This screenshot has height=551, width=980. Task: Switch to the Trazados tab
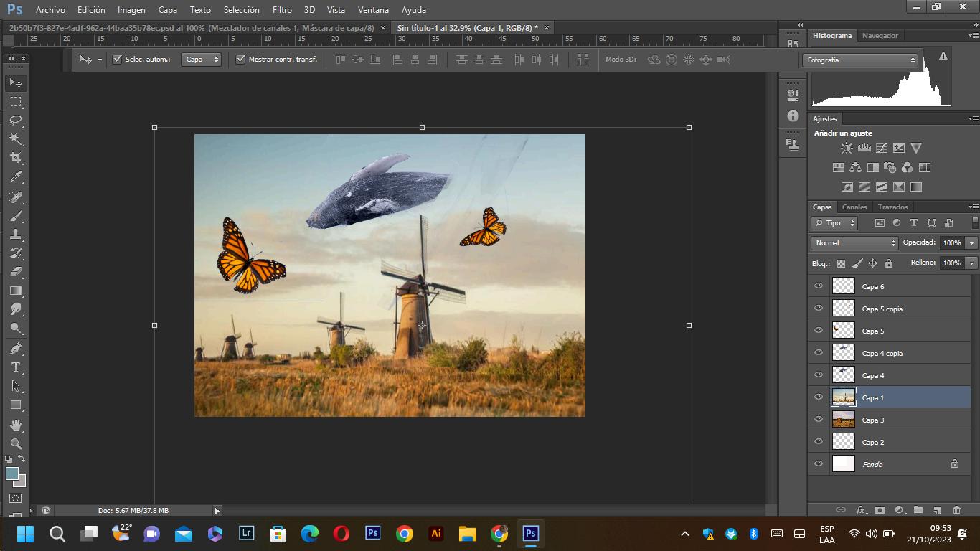[x=892, y=207]
